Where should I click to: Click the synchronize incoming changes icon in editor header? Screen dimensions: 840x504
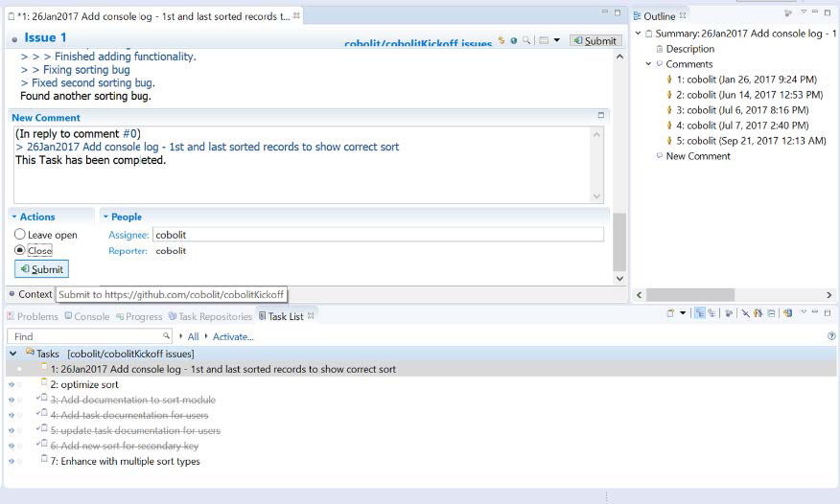tap(502, 40)
